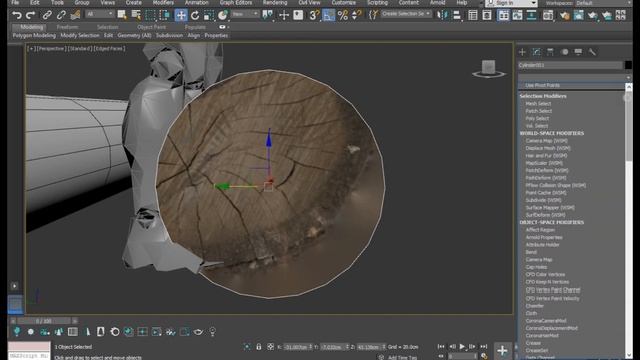The image size is (640, 360).
Task: Click the Bind to Space Warp icon
Action: pos(75,16)
